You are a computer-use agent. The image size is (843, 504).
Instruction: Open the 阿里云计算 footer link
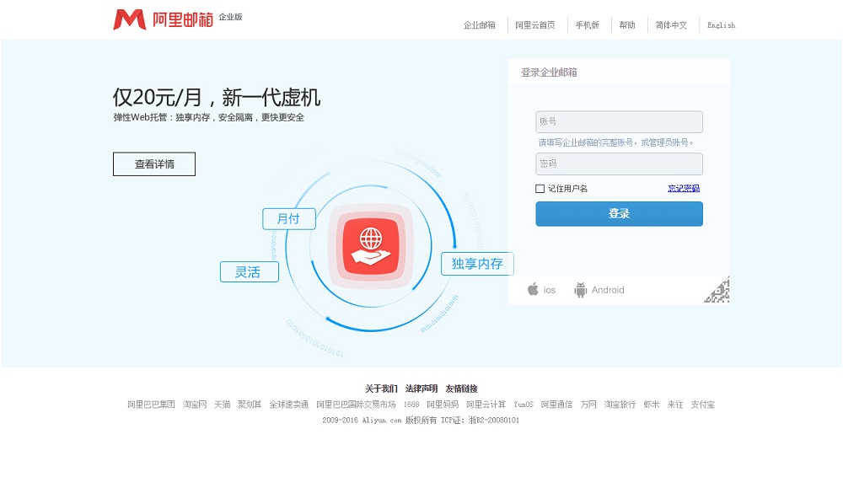pyautogui.click(x=486, y=405)
